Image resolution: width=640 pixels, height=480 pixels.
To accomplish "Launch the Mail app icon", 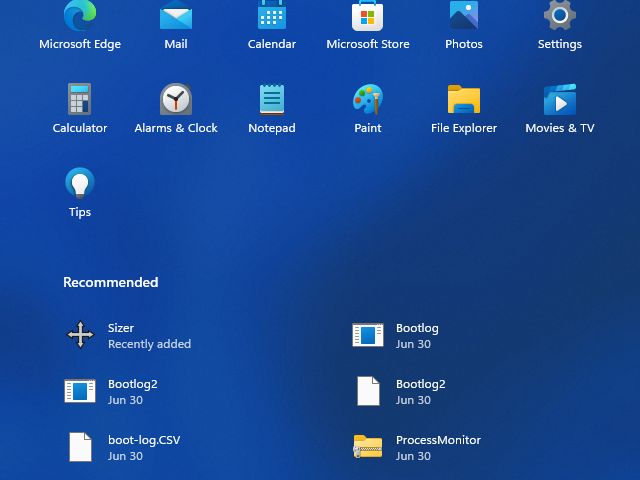I will click(176, 15).
